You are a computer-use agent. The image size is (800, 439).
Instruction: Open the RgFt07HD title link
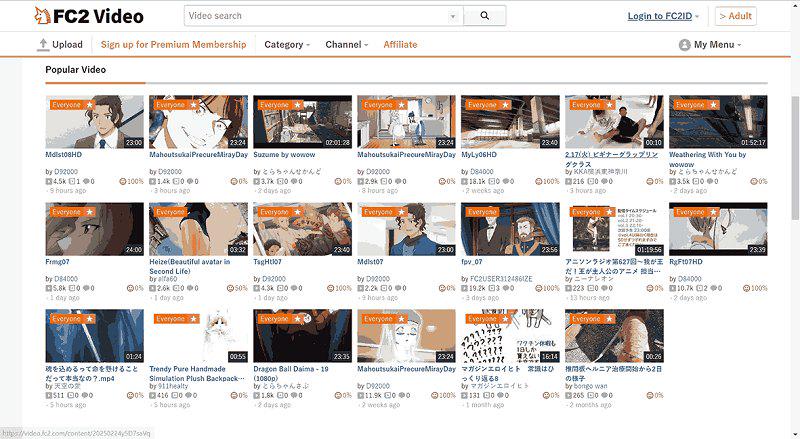tap(686, 262)
